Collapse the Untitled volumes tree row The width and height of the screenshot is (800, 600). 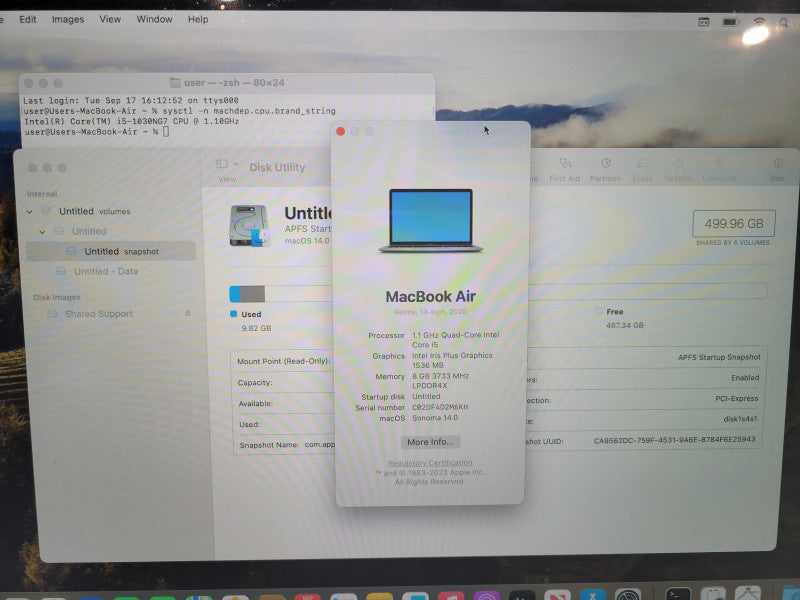30,211
